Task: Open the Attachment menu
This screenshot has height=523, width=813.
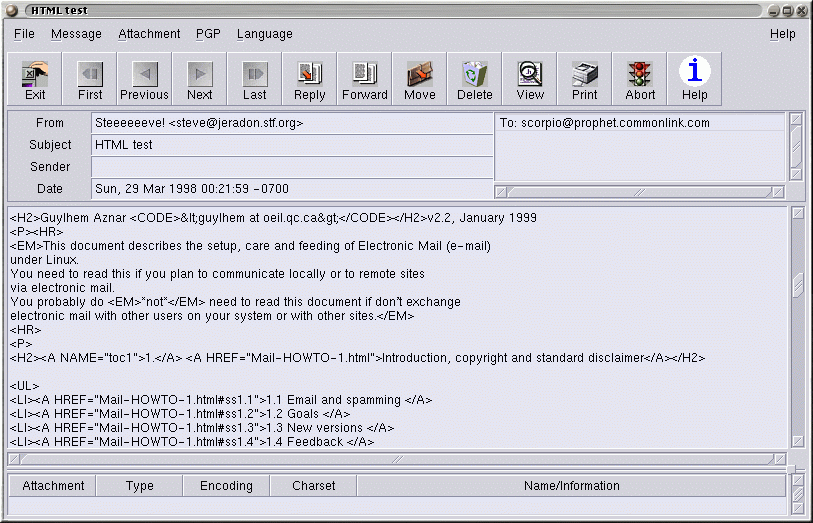Action: (x=149, y=34)
